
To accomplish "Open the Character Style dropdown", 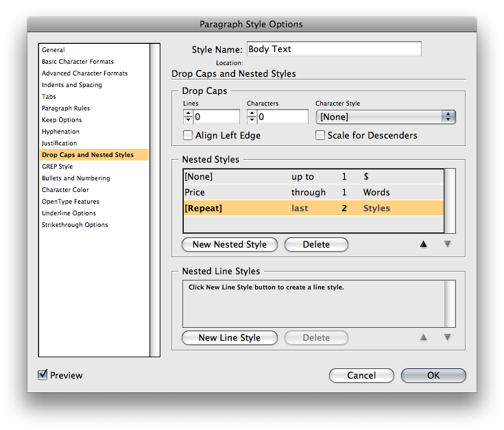I will pos(385,117).
